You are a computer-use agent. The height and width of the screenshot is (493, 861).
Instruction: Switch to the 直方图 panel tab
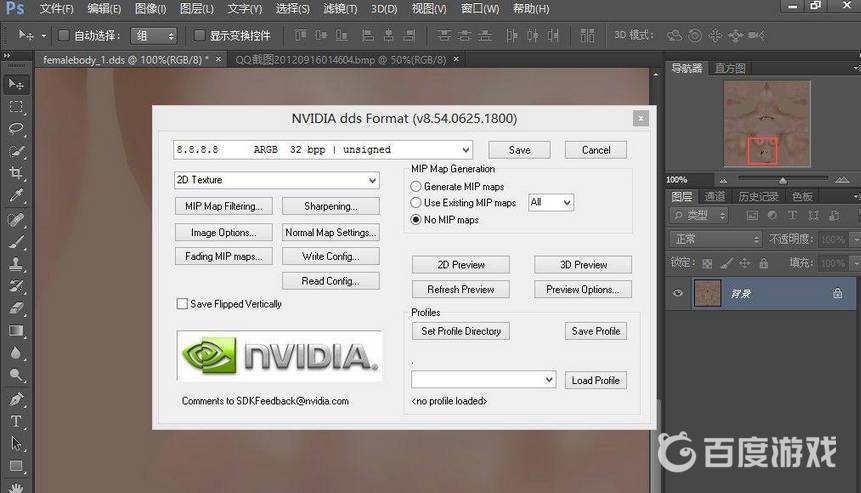coord(730,68)
